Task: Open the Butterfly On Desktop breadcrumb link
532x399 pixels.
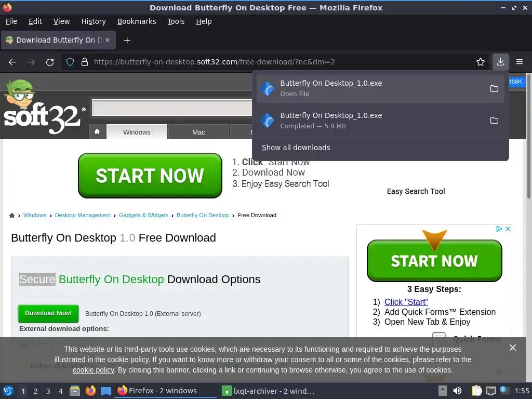Action: click(x=203, y=215)
